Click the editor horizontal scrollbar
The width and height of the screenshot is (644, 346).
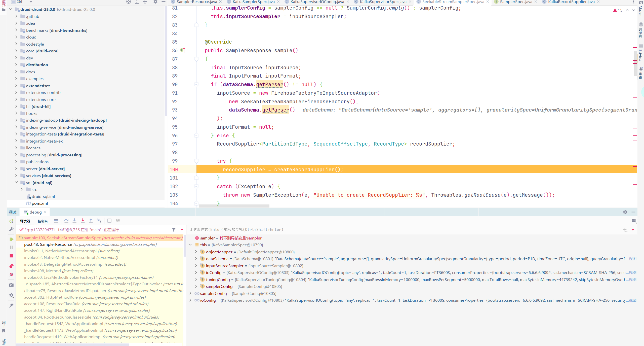click(234, 206)
